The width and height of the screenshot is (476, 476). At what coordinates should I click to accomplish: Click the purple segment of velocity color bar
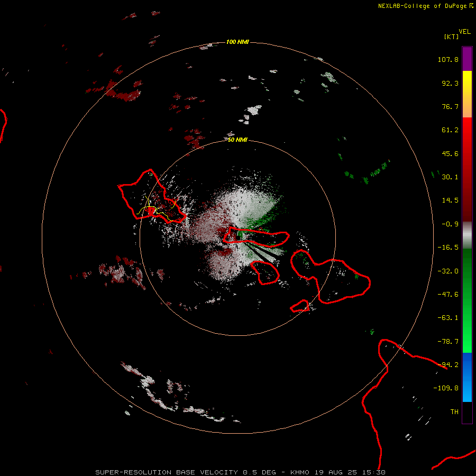(467, 59)
